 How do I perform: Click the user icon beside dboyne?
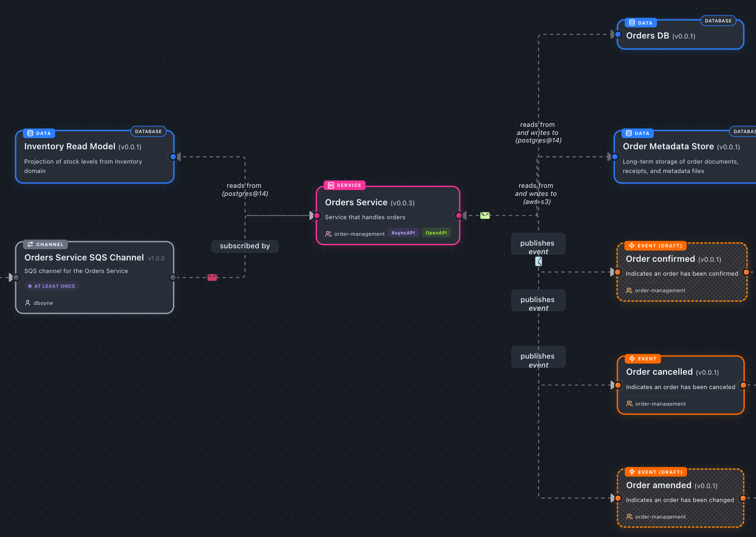click(x=28, y=303)
